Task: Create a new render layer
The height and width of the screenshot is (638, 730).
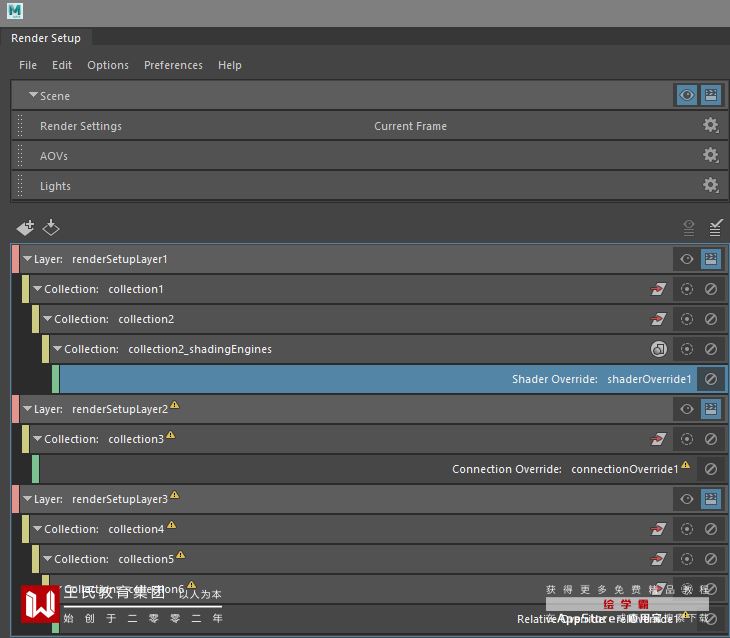Action: [x=25, y=227]
